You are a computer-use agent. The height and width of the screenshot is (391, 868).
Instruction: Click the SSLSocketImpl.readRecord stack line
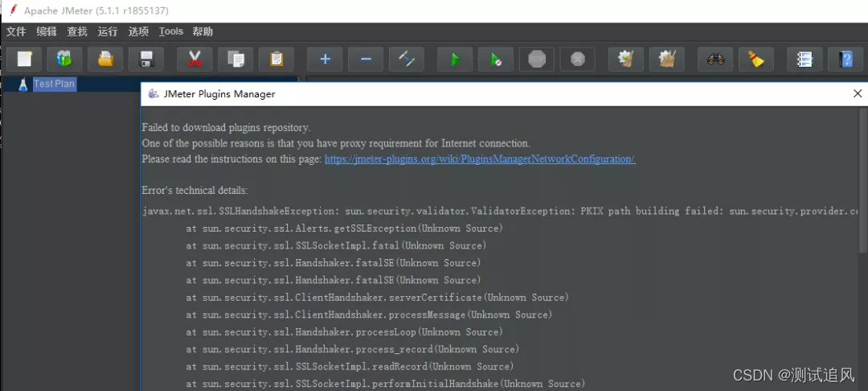350,366
